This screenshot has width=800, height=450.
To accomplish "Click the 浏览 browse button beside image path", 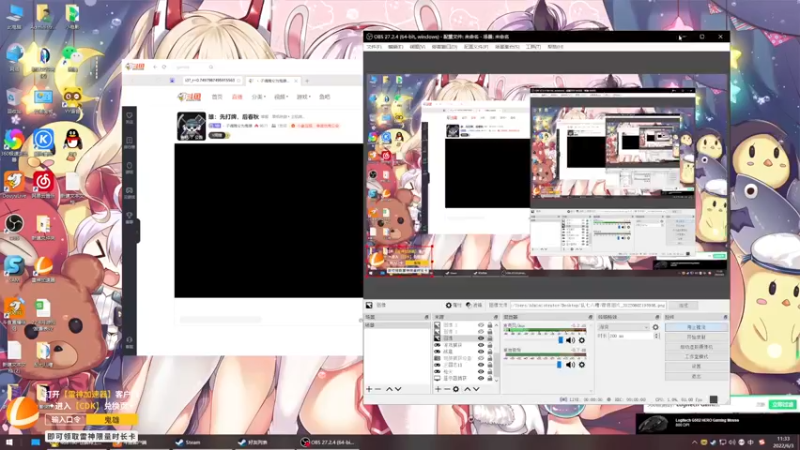I will click(x=684, y=305).
